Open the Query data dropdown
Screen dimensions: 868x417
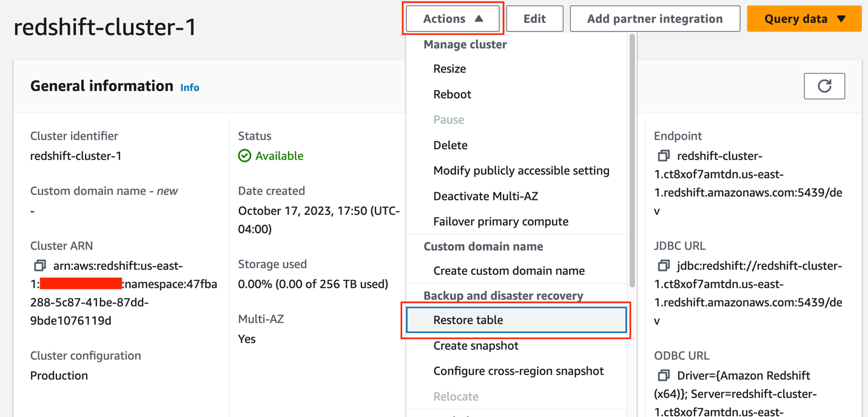[x=804, y=19]
